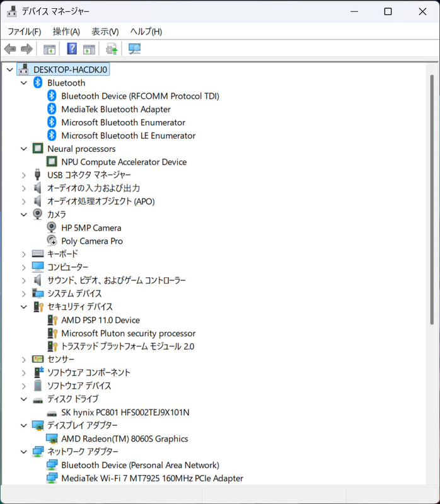The height and width of the screenshot is (504, 440).
Task: Maximize the Device Manager window
Action: point(388,11)
